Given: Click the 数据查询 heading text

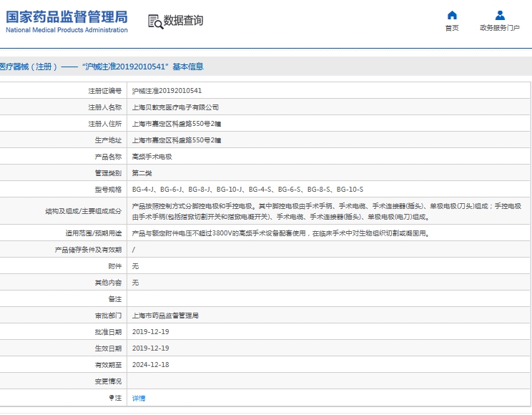Looking at the screenshot, I should coord(183,20).
